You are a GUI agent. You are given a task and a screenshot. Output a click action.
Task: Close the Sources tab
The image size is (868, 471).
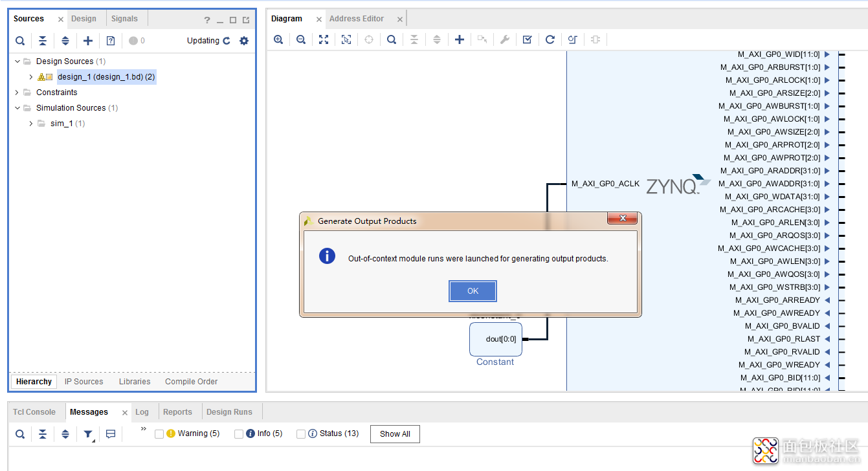click(61, 19)
